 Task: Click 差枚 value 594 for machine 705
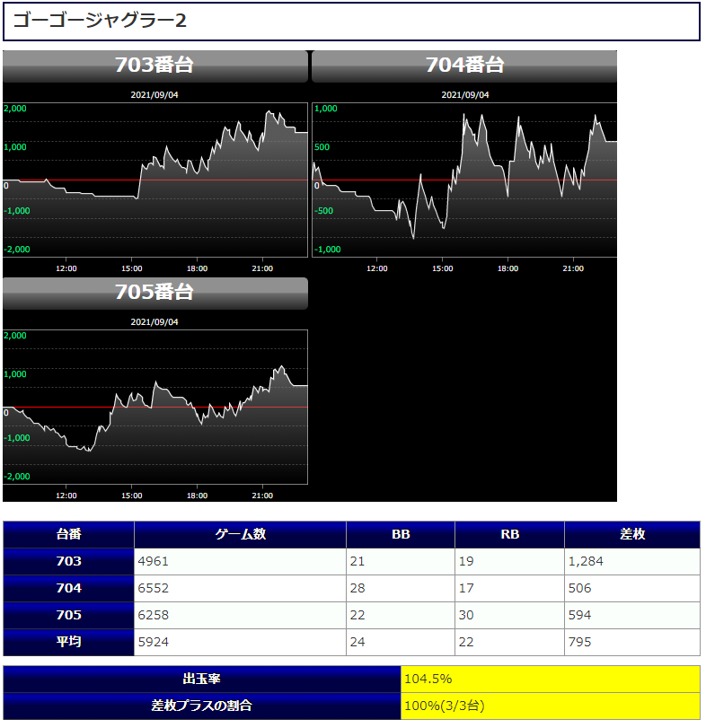(632, 615)
